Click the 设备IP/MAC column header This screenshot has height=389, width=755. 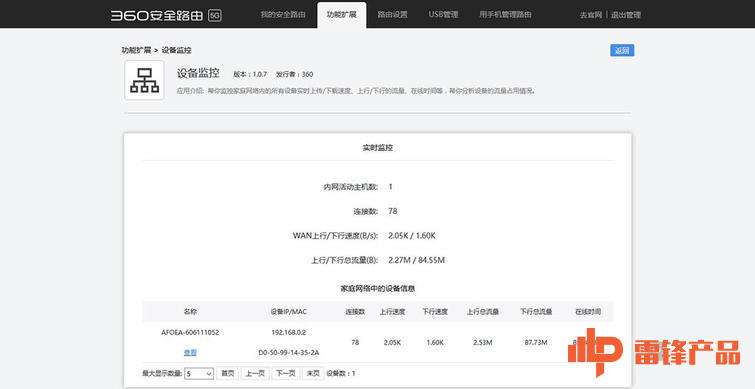288,311
